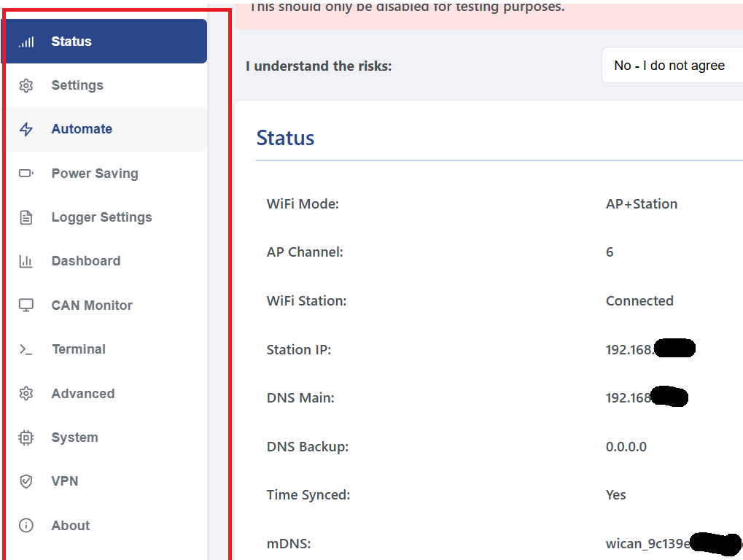Click the DNS Main address value

pos(647,397)
